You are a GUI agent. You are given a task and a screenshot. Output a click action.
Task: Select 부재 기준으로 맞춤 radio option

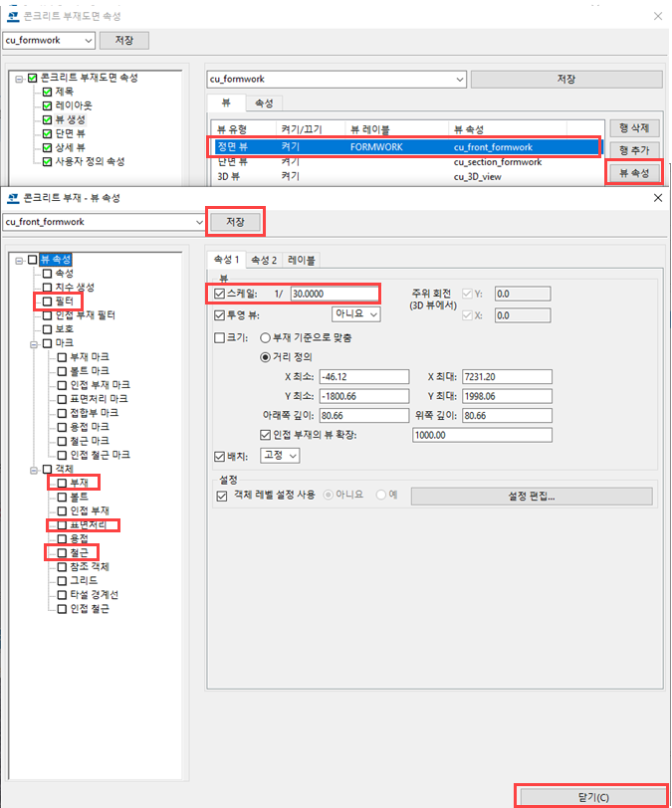click(265, 338)
